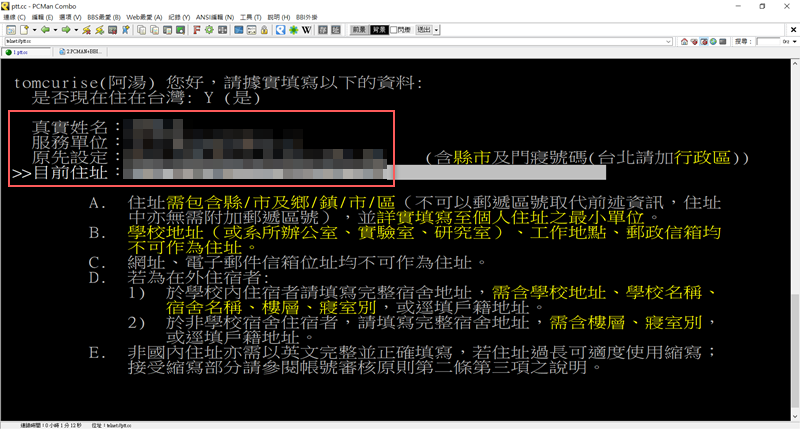Open the BBS最愛(B) menu

pos(104,17)
